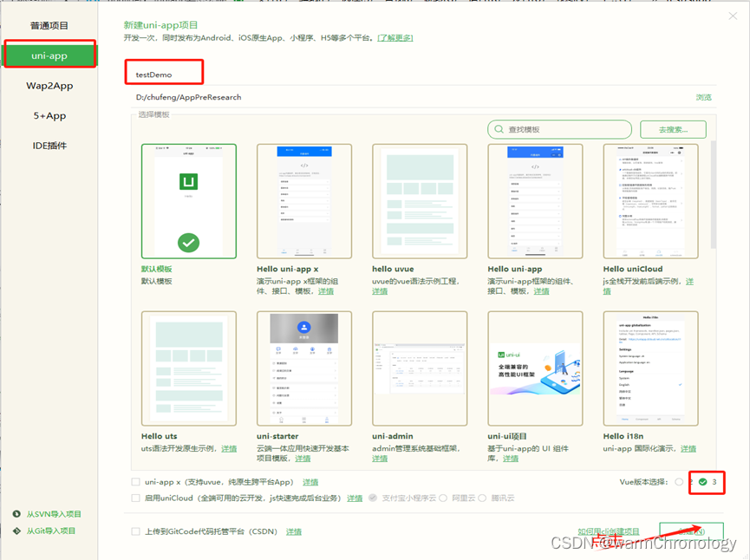
Task: Click the 创建 button to create project
Action: click(691, 531)
